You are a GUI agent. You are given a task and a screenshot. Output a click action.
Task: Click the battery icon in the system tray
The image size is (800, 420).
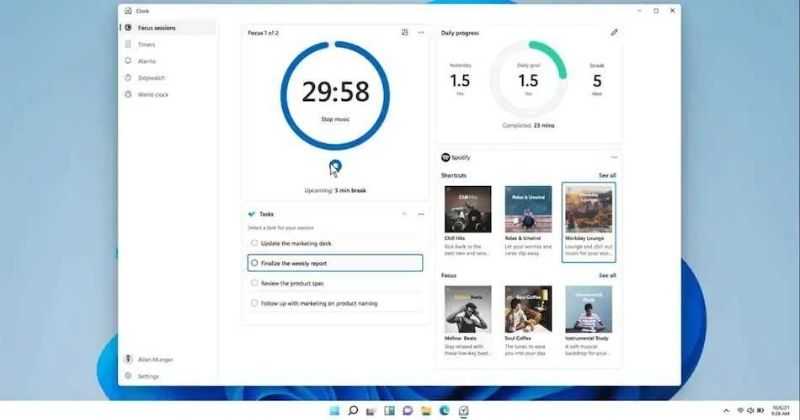(x=760, y=411)
